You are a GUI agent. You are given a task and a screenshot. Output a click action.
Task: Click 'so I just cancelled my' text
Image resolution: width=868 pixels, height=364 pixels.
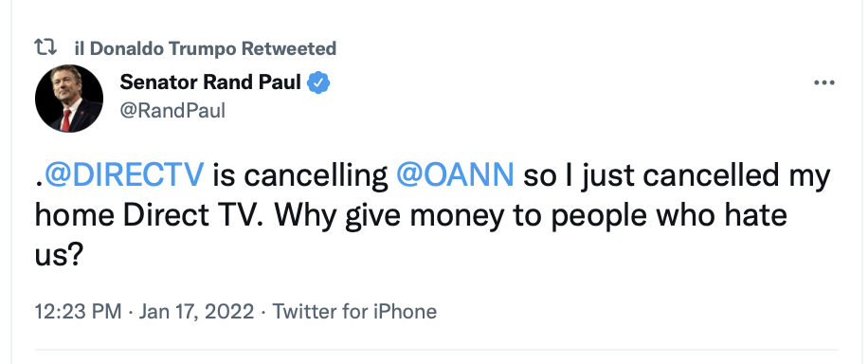[677, 177]
